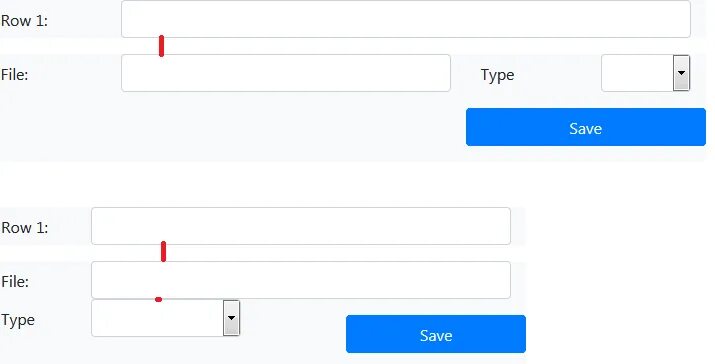Click the Row 1 input in upper form

click(x=406, y=19)
